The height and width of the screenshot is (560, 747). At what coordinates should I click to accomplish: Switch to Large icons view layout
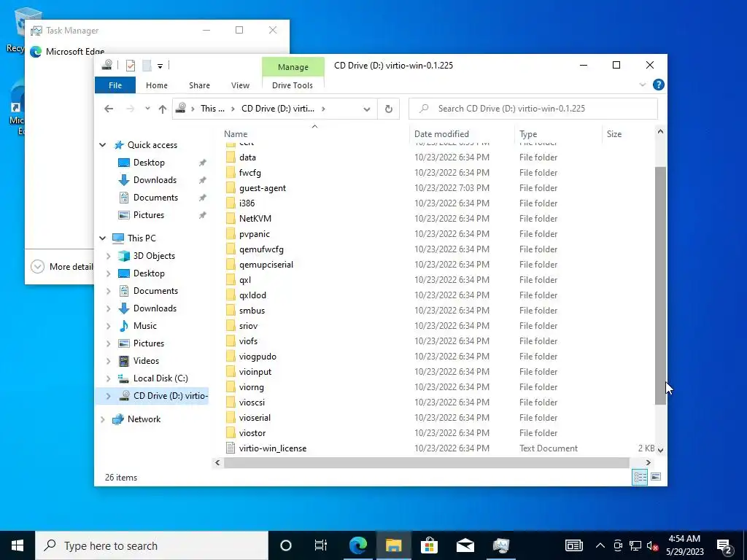pos(656,477)
